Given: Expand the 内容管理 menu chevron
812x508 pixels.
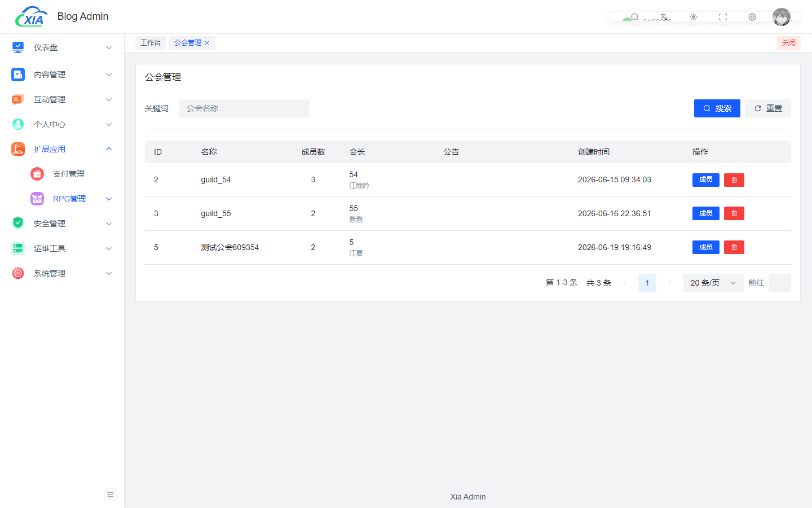Looking at the screenshot, I should pos(109,75).
